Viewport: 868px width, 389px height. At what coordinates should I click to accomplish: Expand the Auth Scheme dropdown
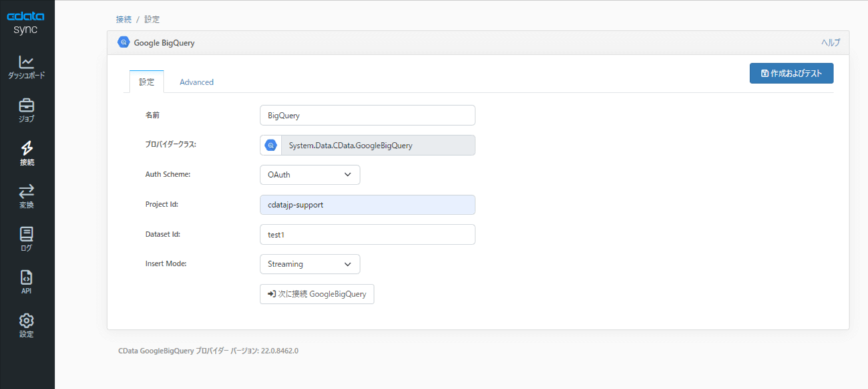pyautogui.click(x=310, y=175)
